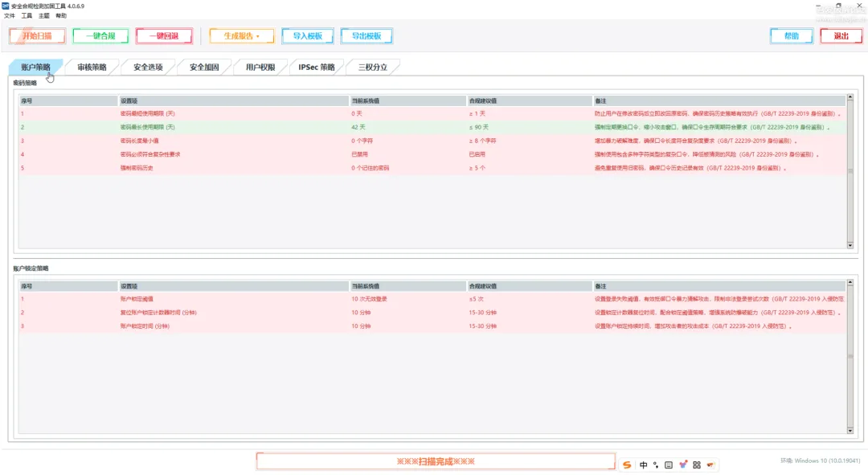The width and height of the screenshot is (868, 475).
Task: Click 导出模板 to export a template
Action: click(366, 36)
